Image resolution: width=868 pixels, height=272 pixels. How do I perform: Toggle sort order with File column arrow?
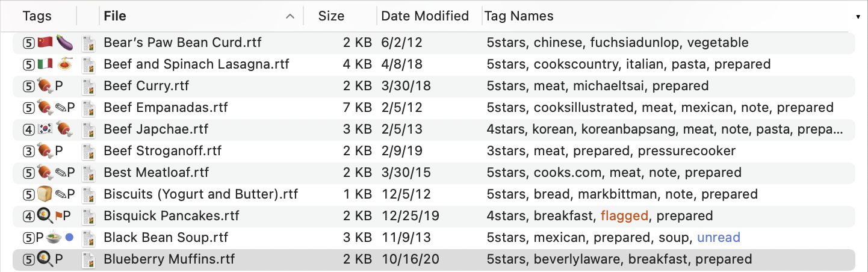coord(290,16)
